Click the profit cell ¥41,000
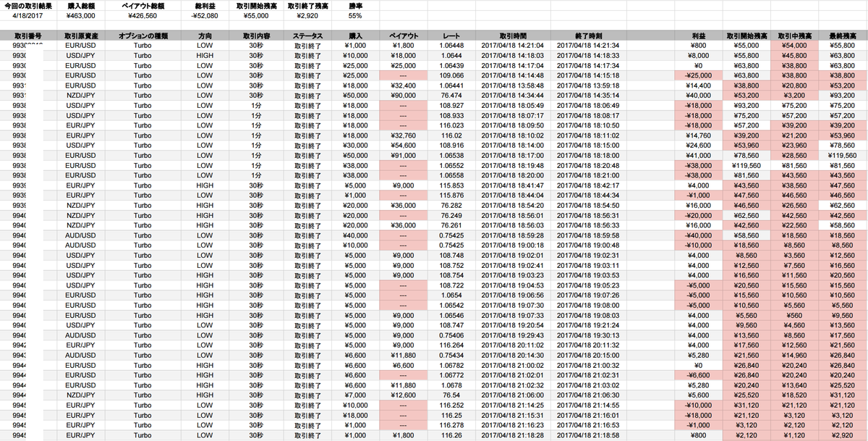This screenshot has width=868, height=441. click(697, 155)
